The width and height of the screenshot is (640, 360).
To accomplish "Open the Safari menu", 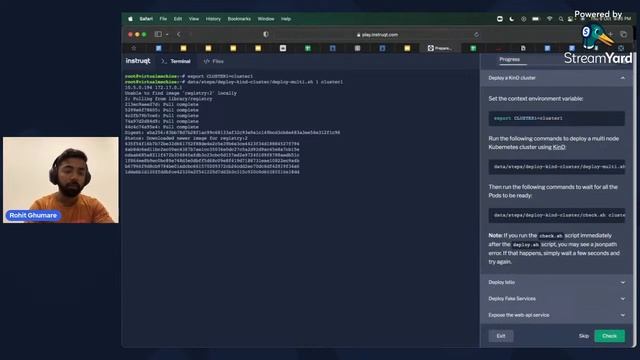I will pyautogui.click(x=146, y=19).
